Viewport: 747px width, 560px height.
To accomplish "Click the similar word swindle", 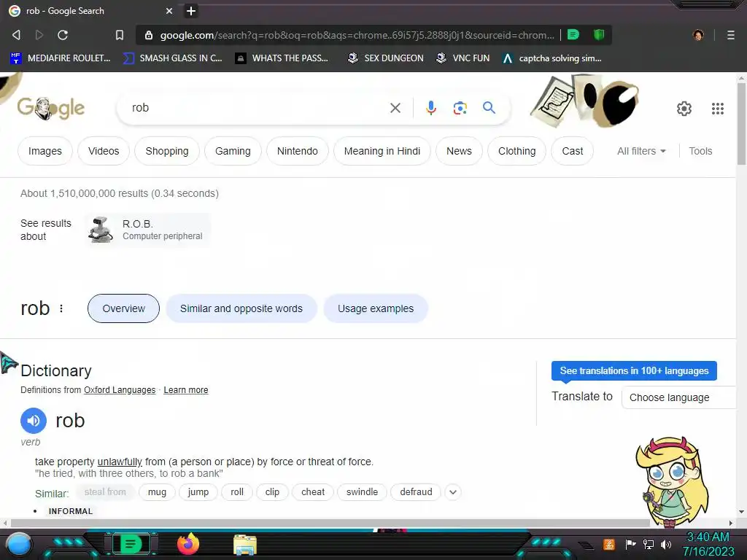I will click(362, 492).
